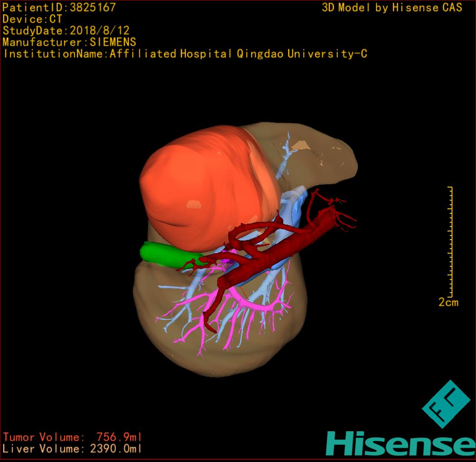Click the StudyDate:2018/8/12 text

66,30
